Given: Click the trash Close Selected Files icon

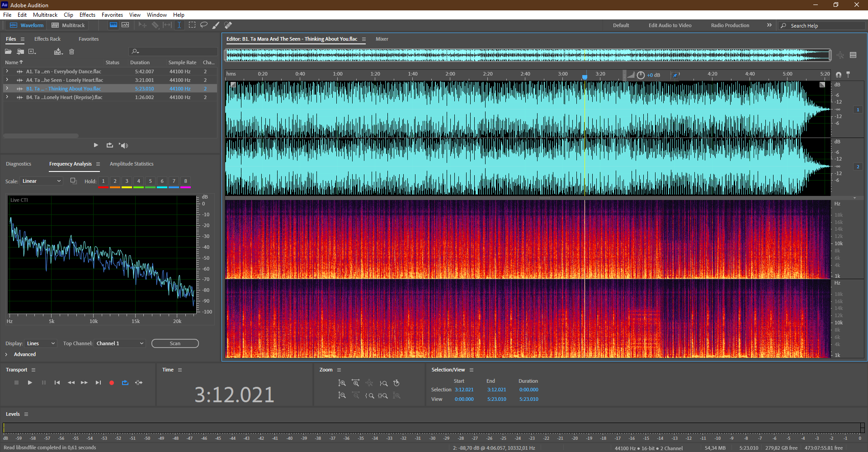Looking at the screenshot, I should (71, 52).
